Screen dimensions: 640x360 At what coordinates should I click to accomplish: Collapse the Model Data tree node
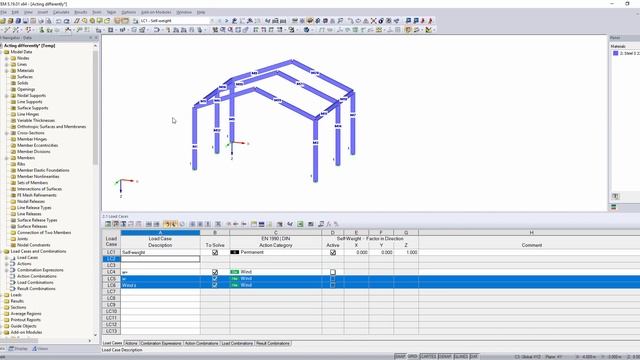tap(1, 52)
